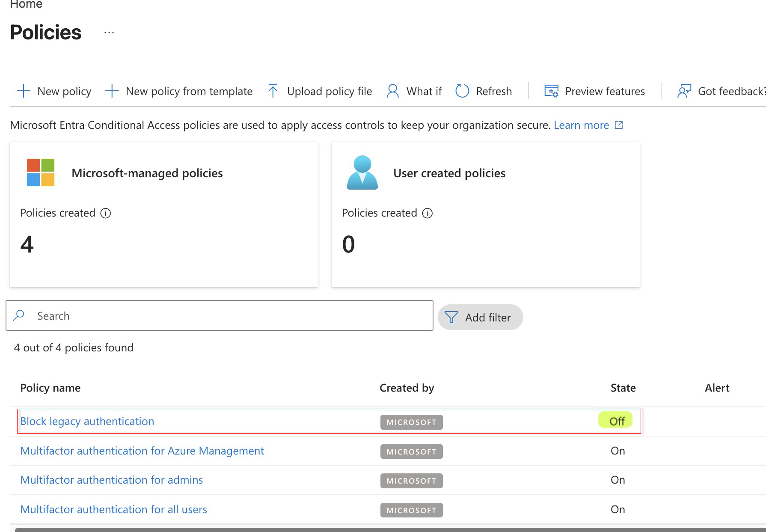Open the ellipsis menu beside Policies title
Screen dimensions: 766x532
click(x=109, y=33)
